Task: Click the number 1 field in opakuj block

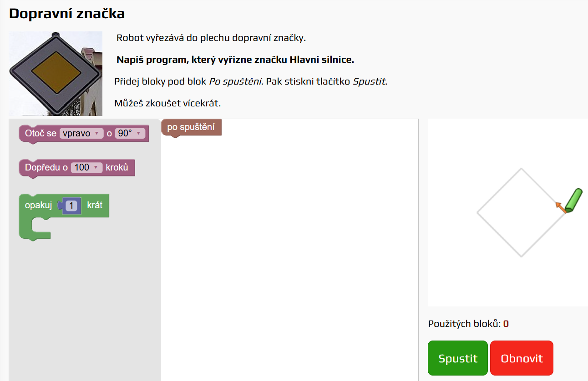Action: click(73, 206)
